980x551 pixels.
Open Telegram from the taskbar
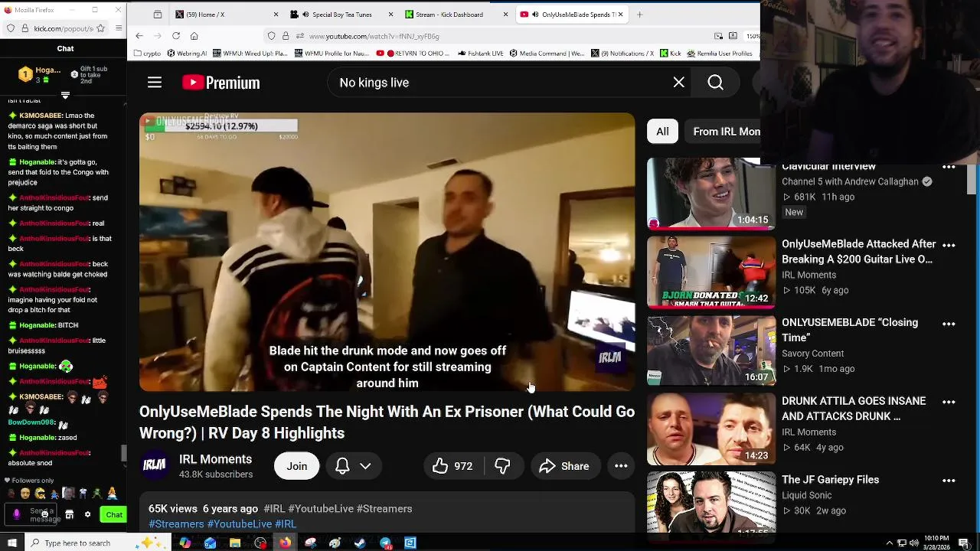(385, 543)
